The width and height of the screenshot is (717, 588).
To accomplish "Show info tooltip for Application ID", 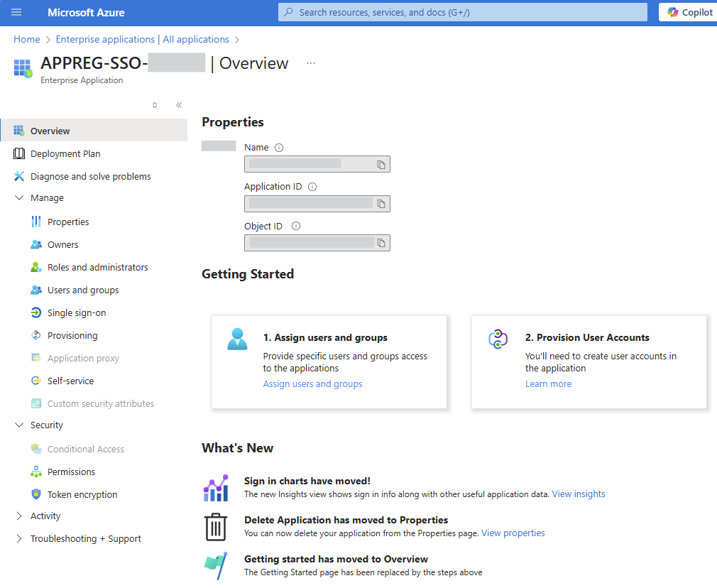I will pos(312,187).
